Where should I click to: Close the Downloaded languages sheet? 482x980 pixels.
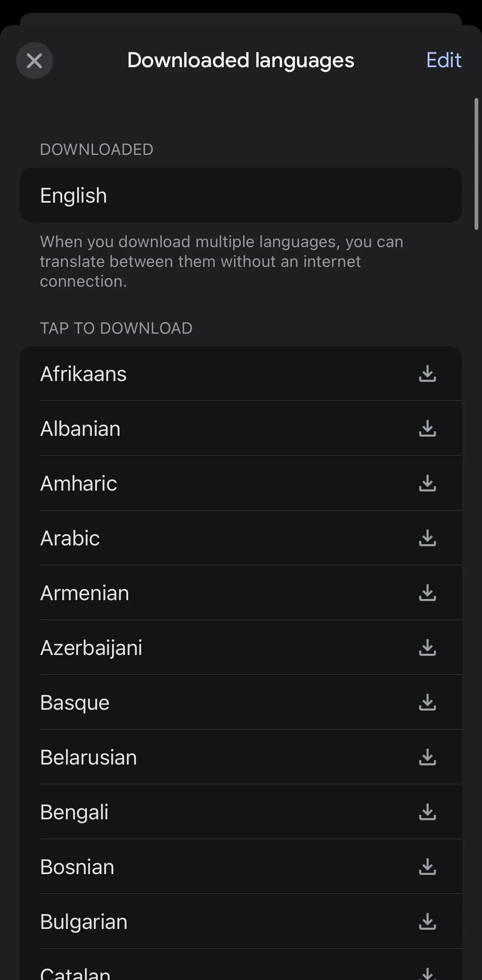pyautogui.click(x=35, y=61)
